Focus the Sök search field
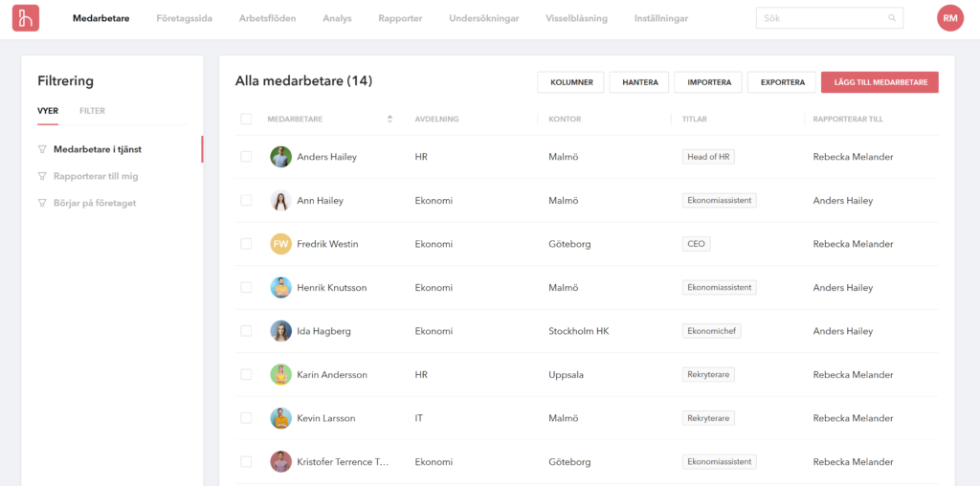 (830, 18)
